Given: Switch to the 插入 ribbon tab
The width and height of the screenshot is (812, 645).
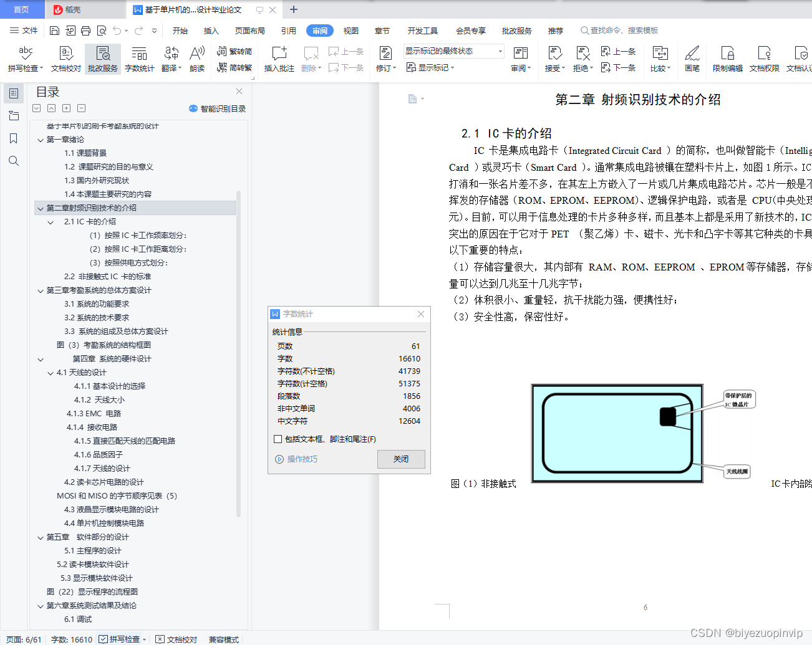Looking at the screenshot, I should pos(211,31).
